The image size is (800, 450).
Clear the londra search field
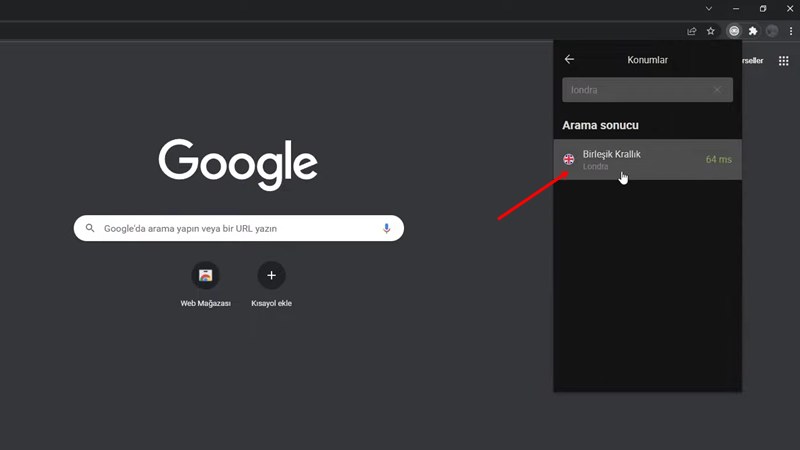point(717,90)
